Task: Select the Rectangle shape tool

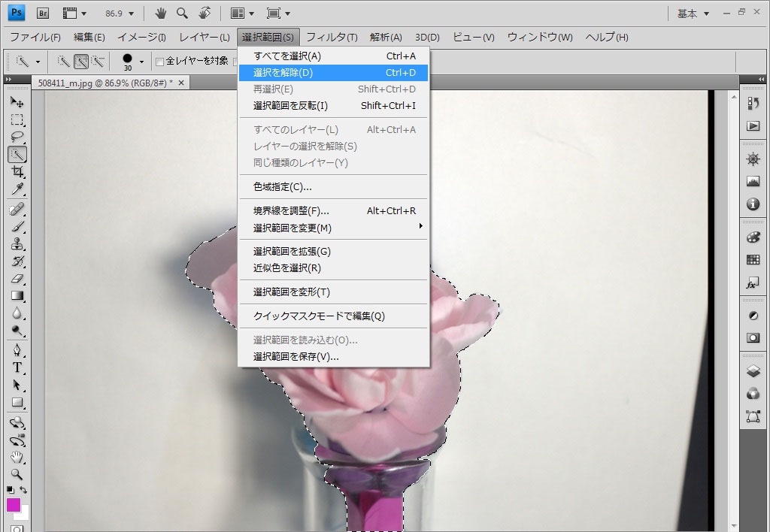Action: pos(17,403)
